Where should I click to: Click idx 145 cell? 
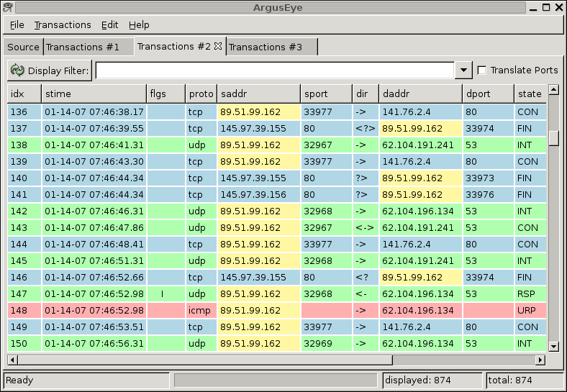[24, 261]
